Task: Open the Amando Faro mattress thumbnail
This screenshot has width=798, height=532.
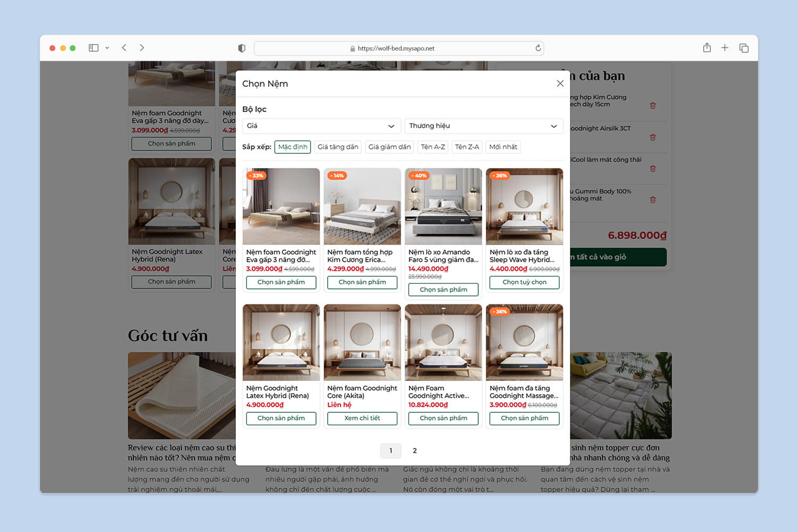Action: click(x=443, y=206)
